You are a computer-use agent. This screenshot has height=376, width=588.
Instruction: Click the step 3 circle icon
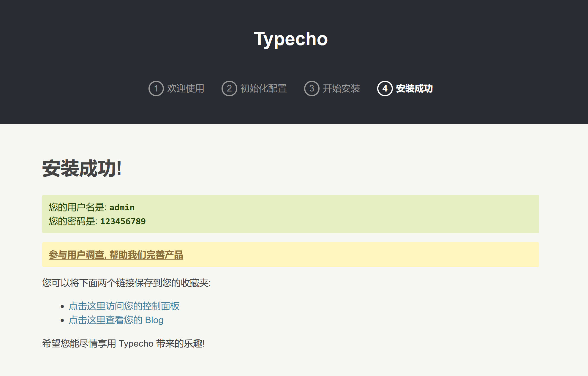point(312,89)
